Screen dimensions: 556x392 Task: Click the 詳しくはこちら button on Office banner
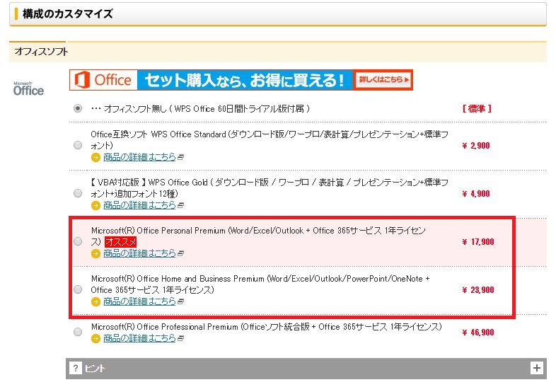(383, 80)
